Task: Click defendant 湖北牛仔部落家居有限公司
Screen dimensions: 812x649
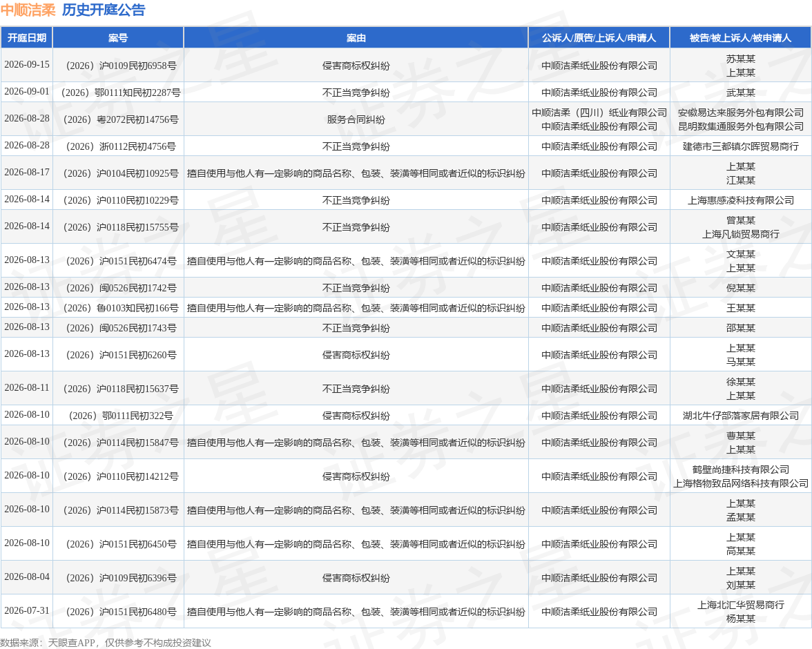Action: coord(740,416)
